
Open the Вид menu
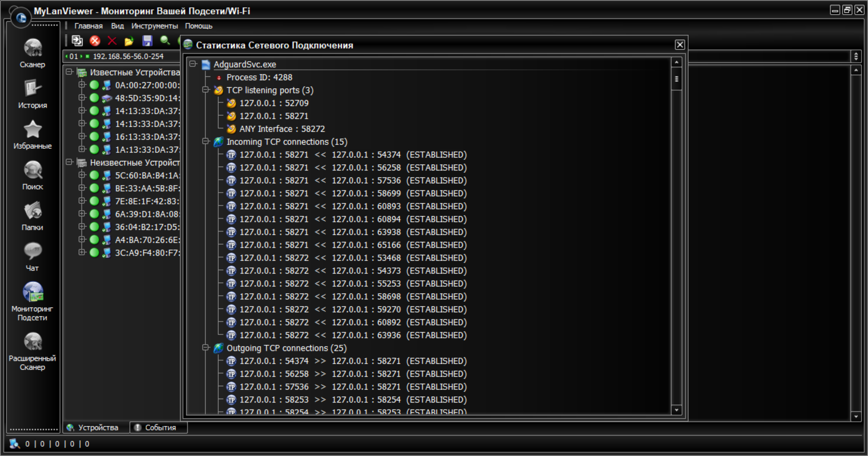coord(117,26)
